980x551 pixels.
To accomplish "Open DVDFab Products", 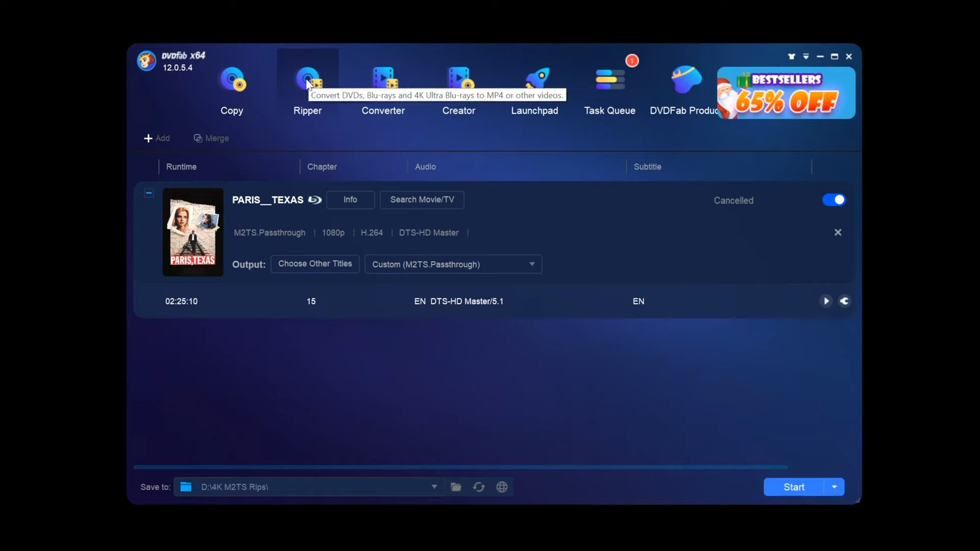I will pos(684,90).
